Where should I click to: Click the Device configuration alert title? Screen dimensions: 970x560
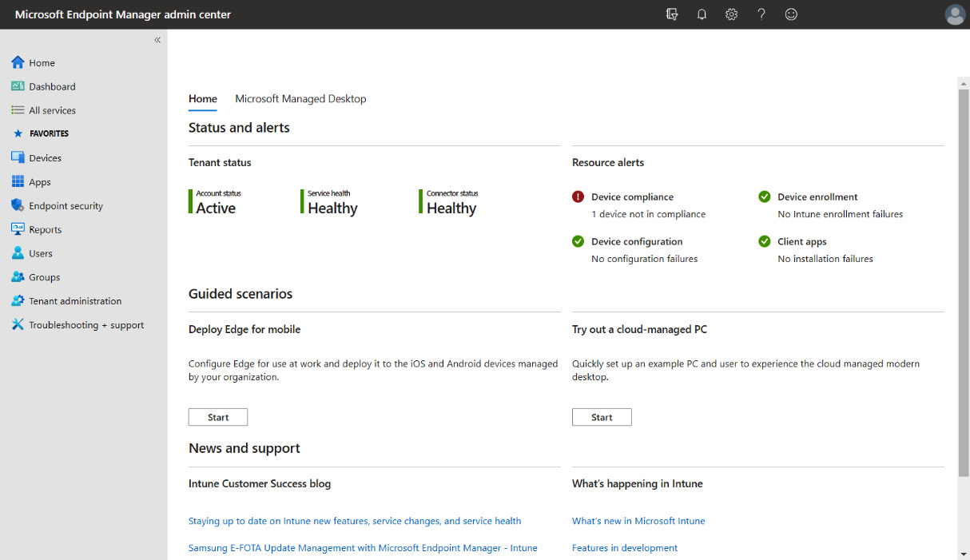tap(637, 241)
